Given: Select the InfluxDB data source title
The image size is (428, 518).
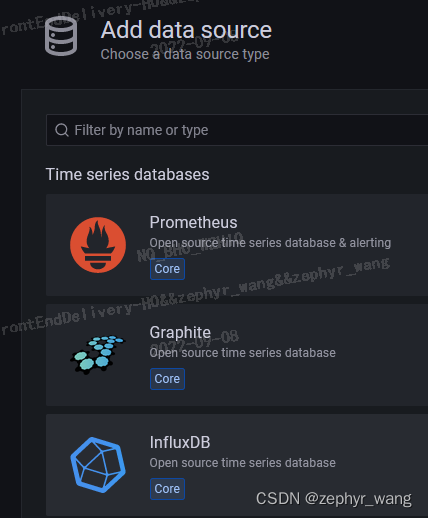Looking at the screenshot, I should click(180, 442).
